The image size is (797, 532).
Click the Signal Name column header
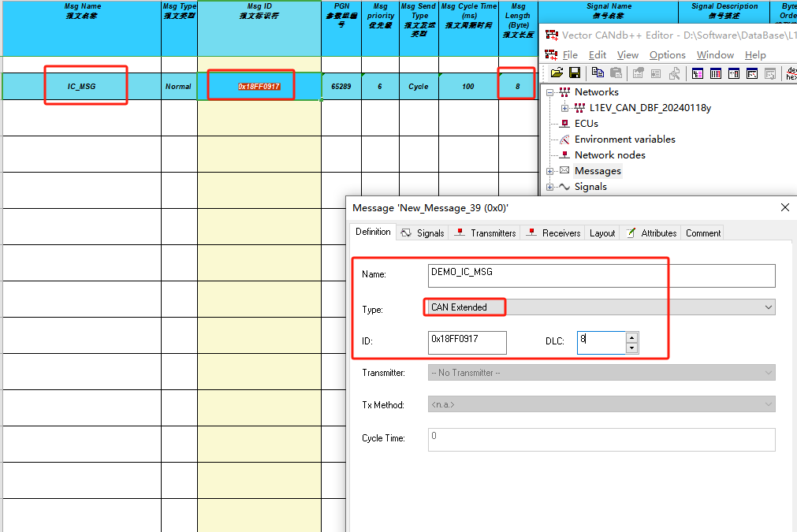pyautogui.click(x=609, y=11)
